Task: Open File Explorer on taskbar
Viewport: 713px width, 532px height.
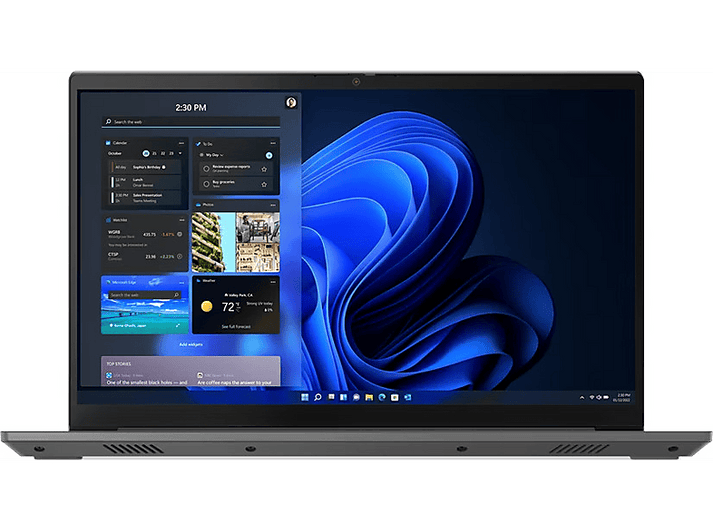Action: (x=369, y=397)
